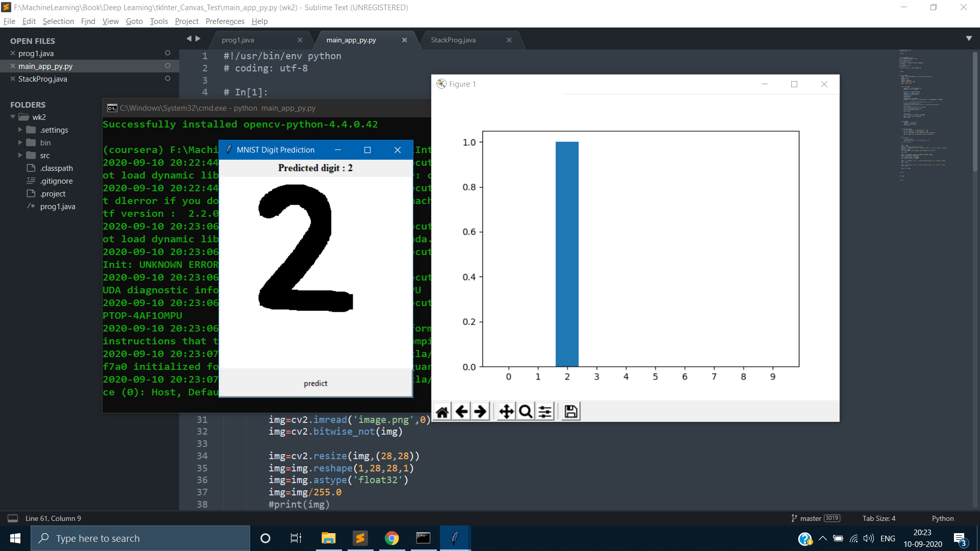Open the tab list dropdown arrow
This screenshot has width=980, height=551.
tap(969, 39)
